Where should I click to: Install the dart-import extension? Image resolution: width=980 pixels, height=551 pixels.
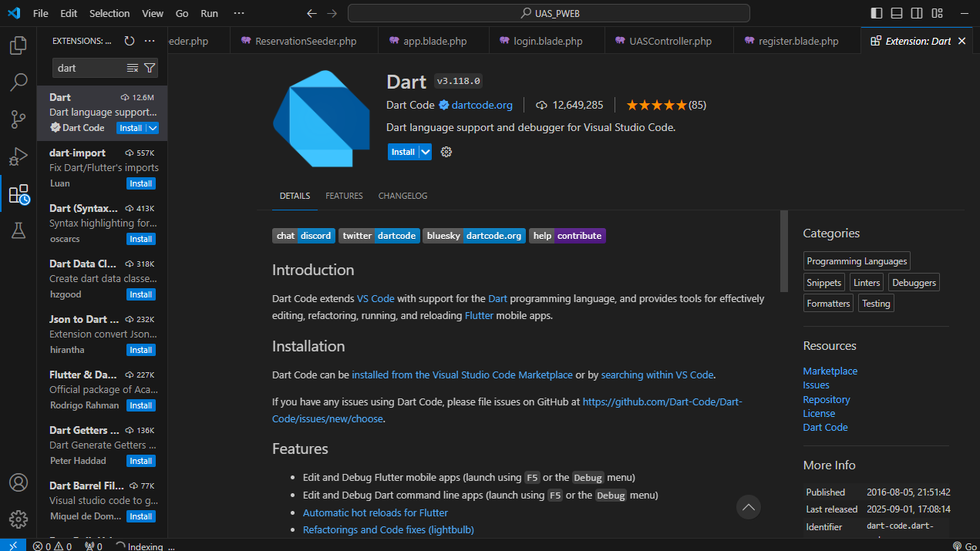(140, 183)
